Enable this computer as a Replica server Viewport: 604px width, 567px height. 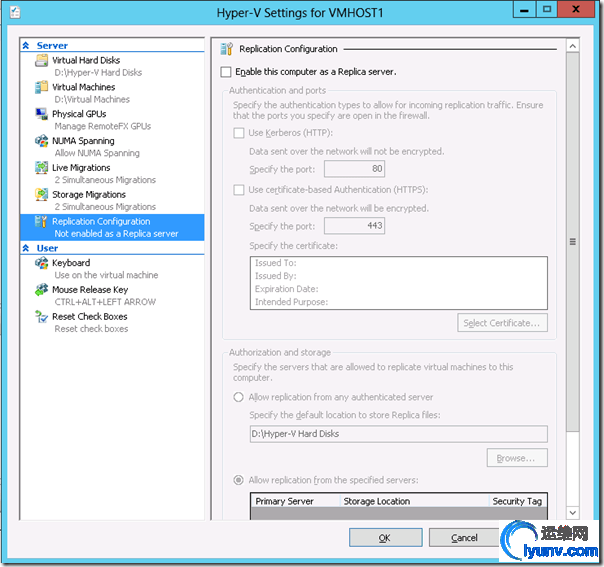[x=226, y=72]
